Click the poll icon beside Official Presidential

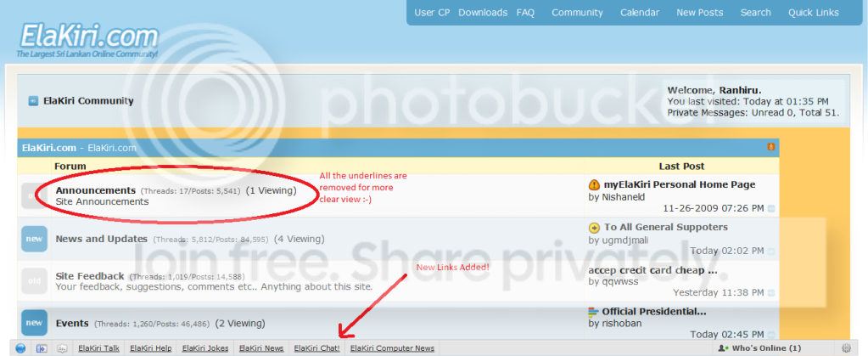594,312
